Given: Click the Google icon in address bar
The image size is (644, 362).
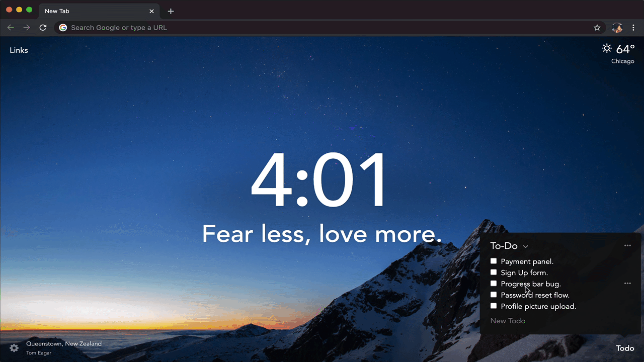Looking at the screenshot, I should (x=63, y=28).
